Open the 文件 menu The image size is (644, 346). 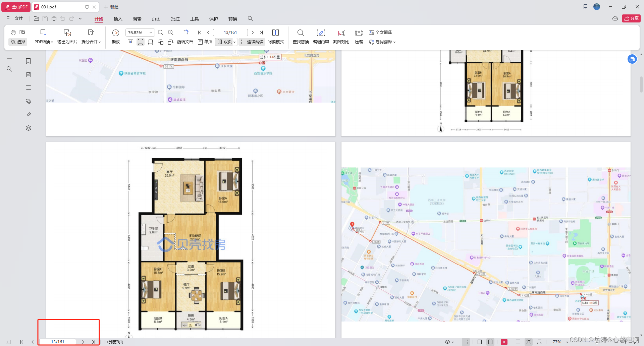(15, 18)
